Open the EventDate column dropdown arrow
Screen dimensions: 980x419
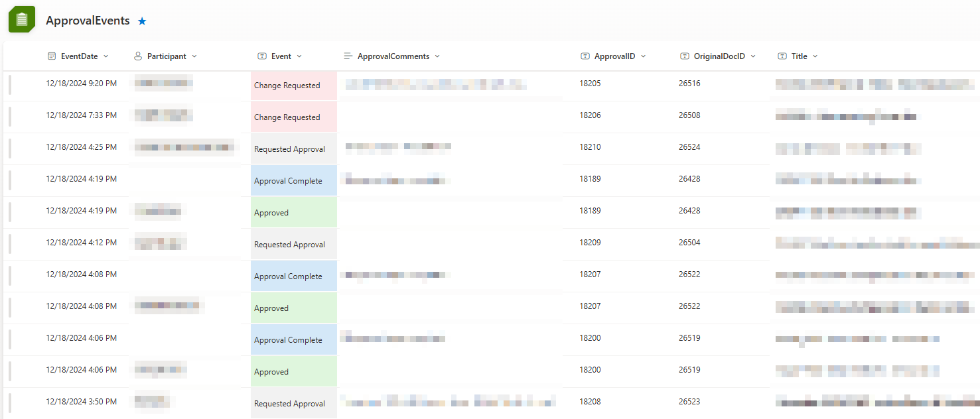pyautogui.click(x=106, y=56)
